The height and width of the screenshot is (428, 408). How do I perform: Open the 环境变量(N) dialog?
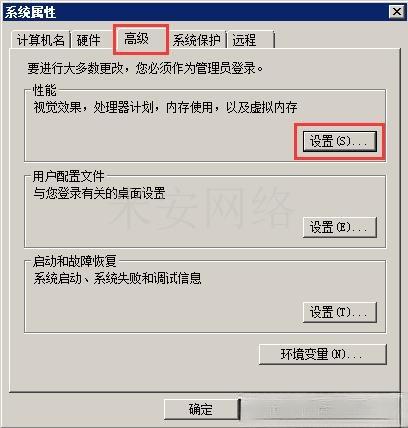pyautogui.click(x=322, y=354)
